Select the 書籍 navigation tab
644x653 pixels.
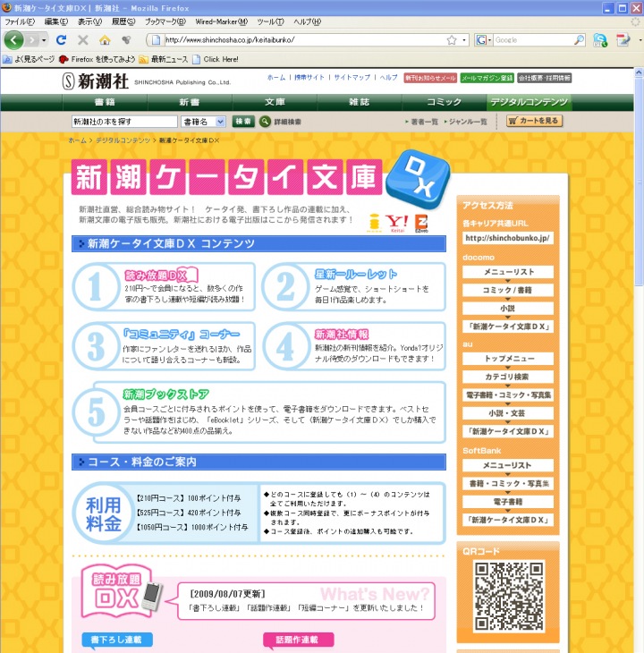coord(105,102)
